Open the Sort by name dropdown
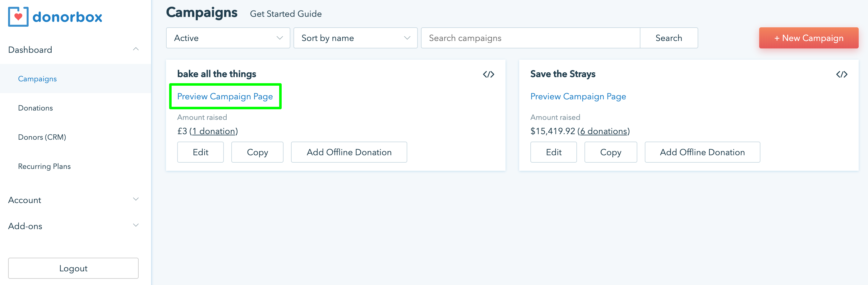 (x=355, y=38)
